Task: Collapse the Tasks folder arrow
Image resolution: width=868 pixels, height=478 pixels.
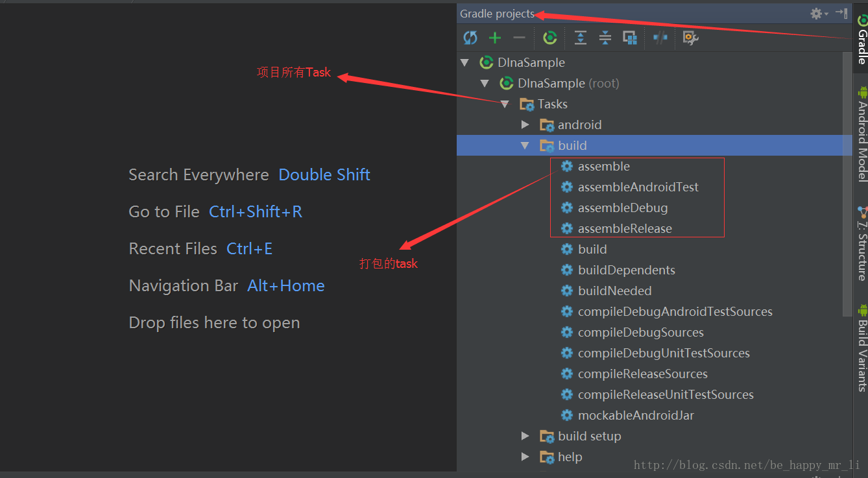Action: [505, 104]
